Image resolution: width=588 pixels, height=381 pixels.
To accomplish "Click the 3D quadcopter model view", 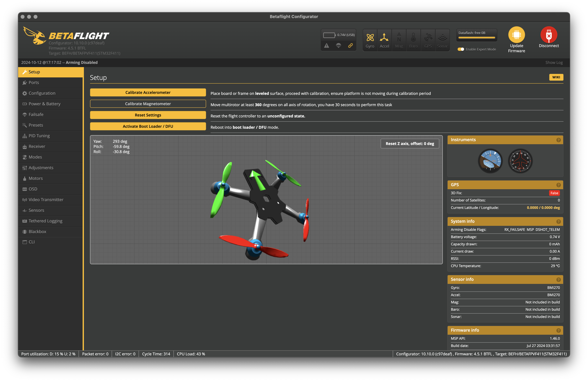I will (x=266, y=200).
